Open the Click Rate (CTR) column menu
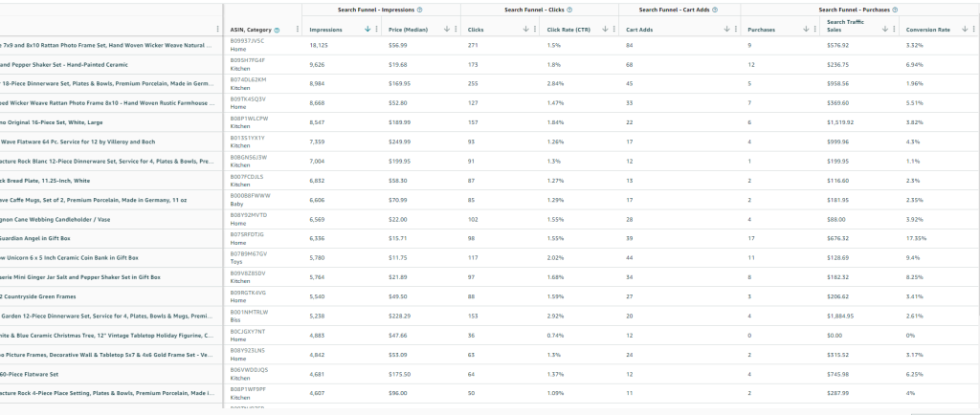Viewport: 980px width, 415px height. click(616, 30)
